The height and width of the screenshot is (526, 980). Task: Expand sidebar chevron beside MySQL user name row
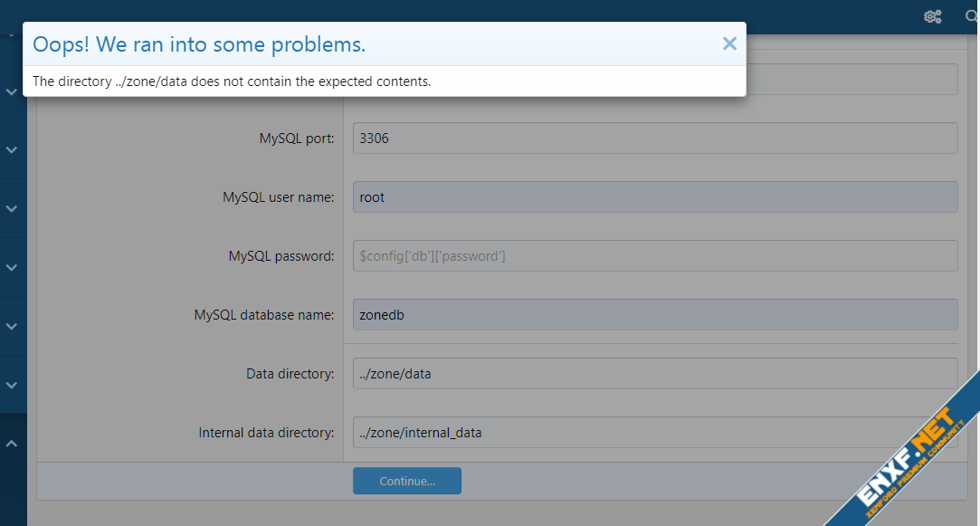point(12,208)
